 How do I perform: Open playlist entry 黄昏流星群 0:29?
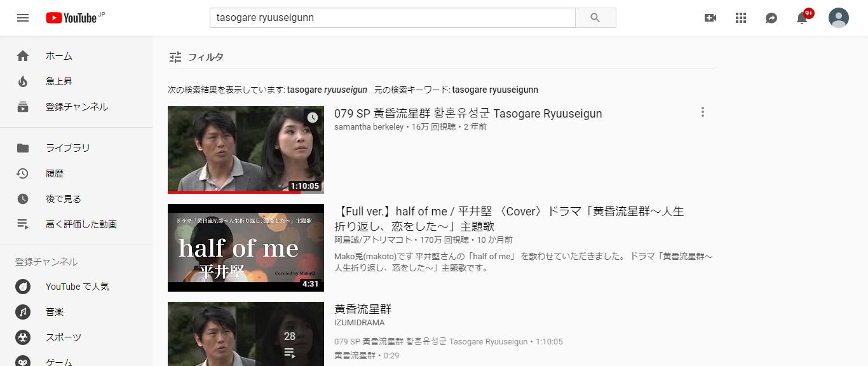tap(367, 356)
